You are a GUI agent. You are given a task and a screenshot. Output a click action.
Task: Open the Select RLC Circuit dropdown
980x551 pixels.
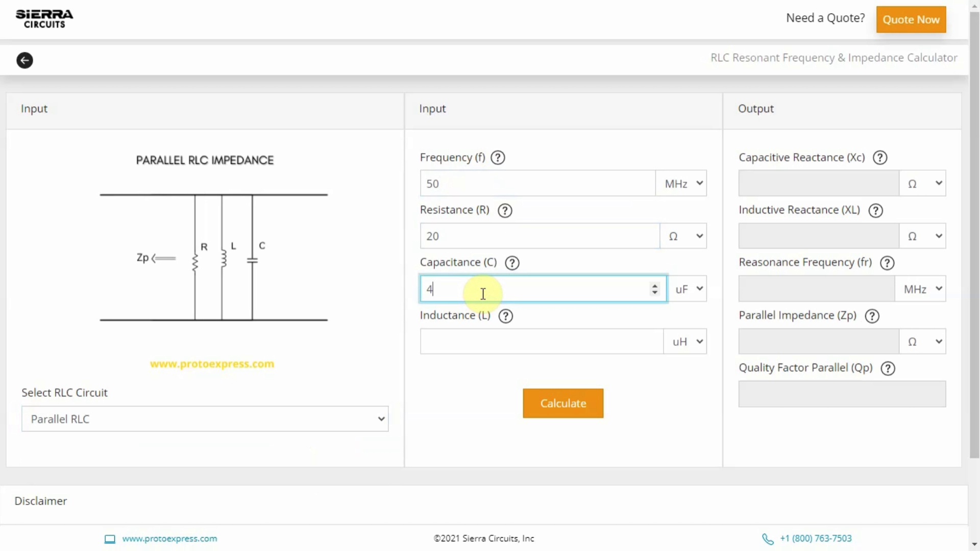205,419
